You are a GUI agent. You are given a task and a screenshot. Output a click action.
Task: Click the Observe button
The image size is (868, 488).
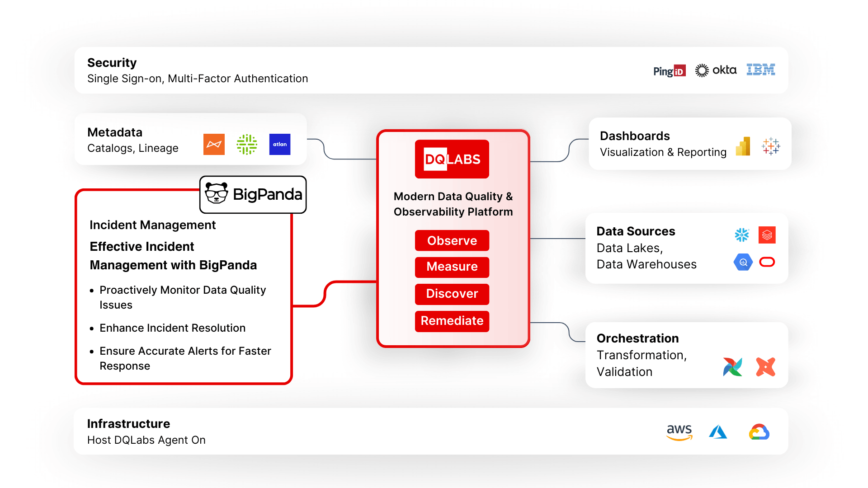(452, 240)
